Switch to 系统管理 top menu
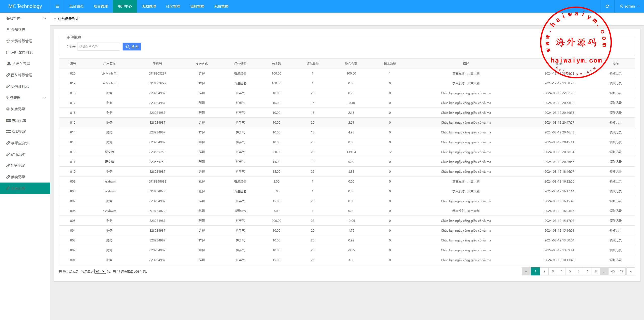Viewport: 644px width, 320px height. [221, 6]
